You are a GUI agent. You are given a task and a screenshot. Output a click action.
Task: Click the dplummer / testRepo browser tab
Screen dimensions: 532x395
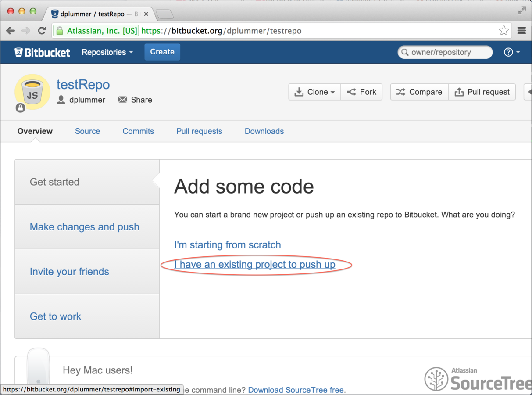coord(100,14)
